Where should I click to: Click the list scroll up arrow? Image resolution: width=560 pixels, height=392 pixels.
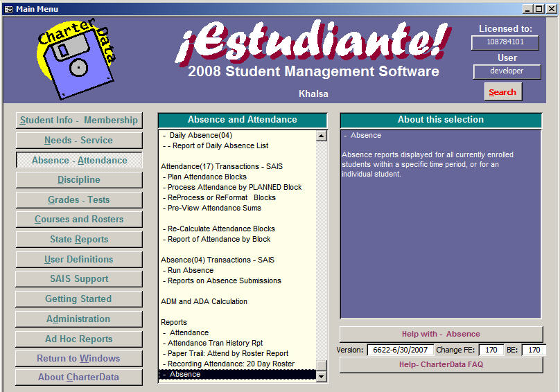[x=322, y=136]
